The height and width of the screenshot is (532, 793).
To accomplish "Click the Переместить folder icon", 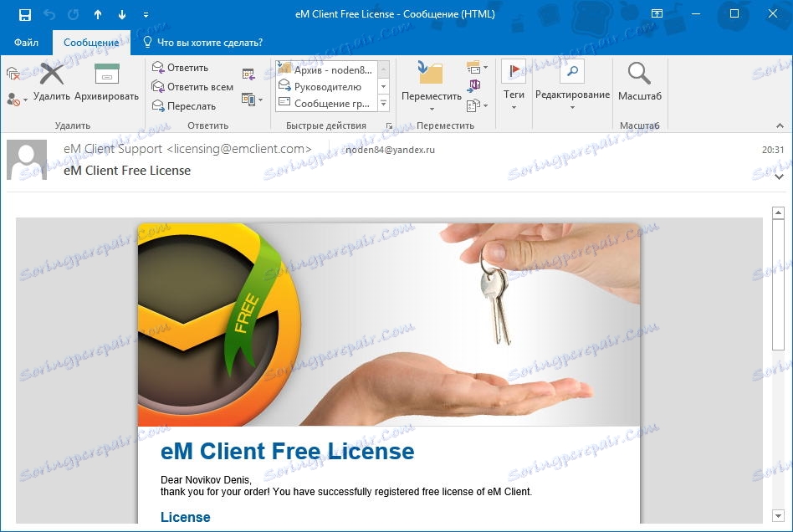I will [431, 85].
